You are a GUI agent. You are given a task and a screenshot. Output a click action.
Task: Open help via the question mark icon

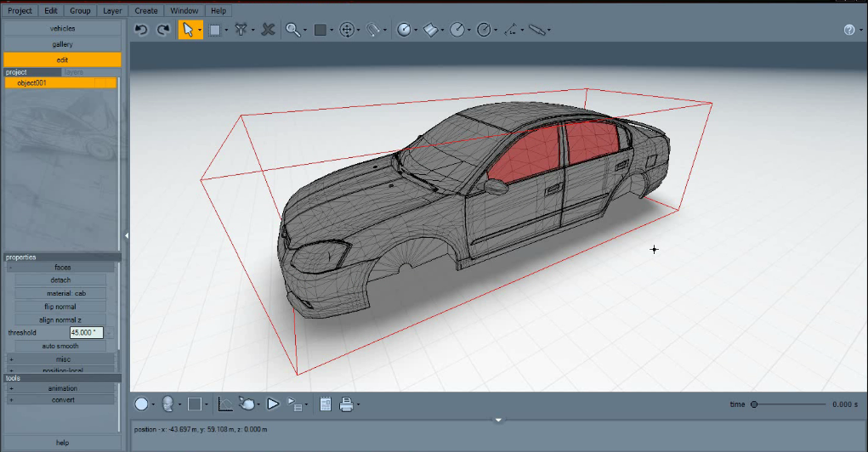[849, 30]
